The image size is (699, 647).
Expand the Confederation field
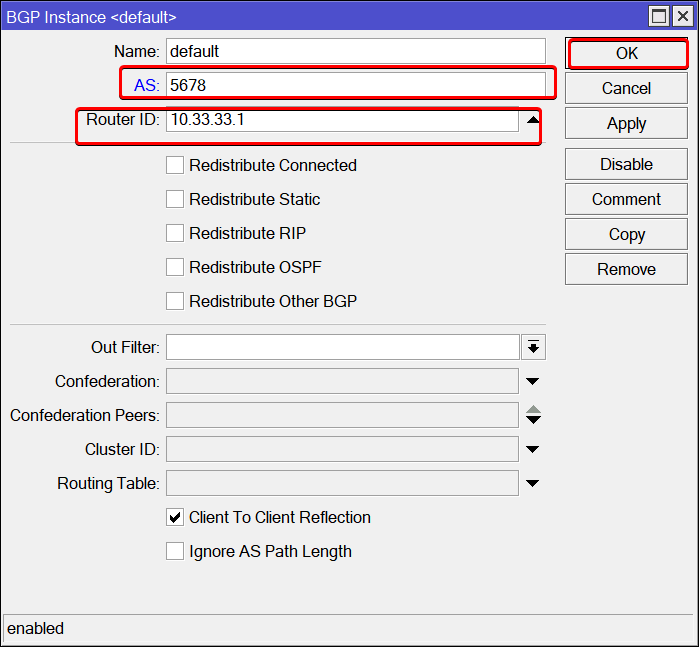pyautogui.click(x=533, y=381)
